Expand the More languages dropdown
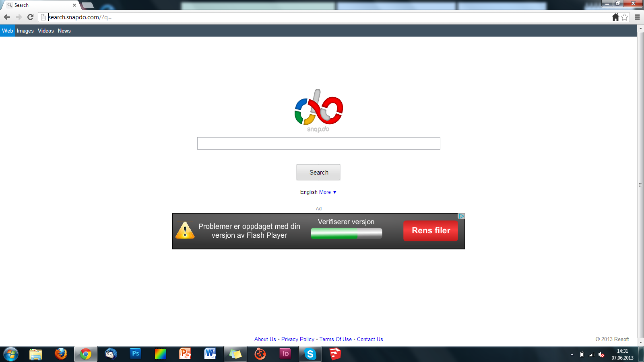This screenshot has width=644, height=362. 328,192
